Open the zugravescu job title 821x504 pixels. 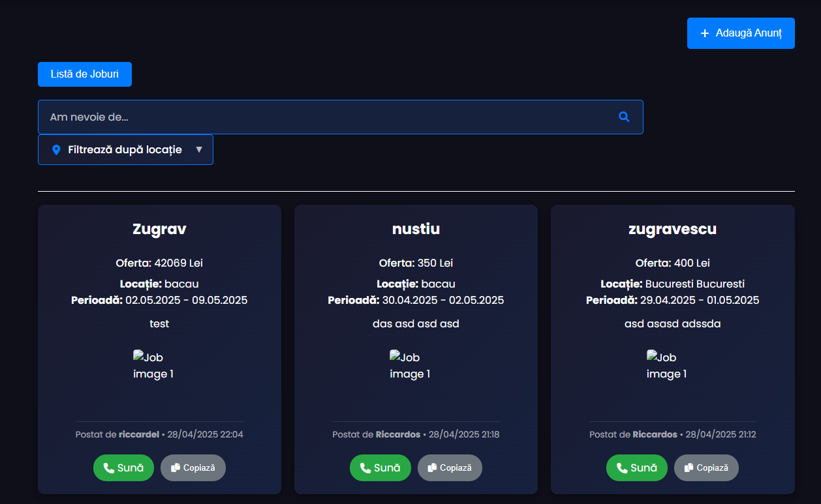pyautogui.click(x=672, y=229)
